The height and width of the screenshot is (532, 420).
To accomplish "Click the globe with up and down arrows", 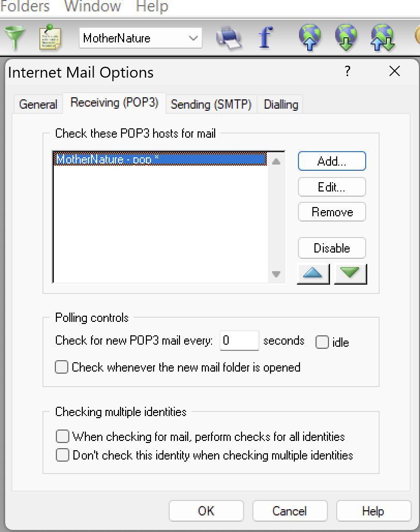I will tap(383, 38).
